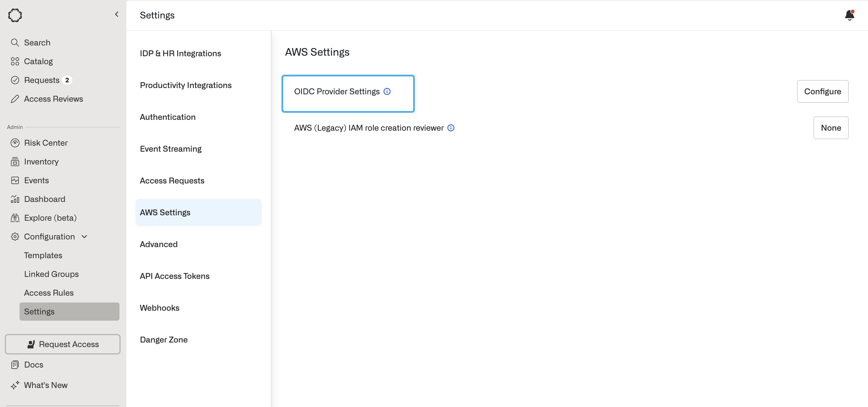Image resolution: width=868 pixels, height=407 pixels.
Task: Click None next to IAM role creation reviewer
Action: pyautogui.click(x=831, y=128)
